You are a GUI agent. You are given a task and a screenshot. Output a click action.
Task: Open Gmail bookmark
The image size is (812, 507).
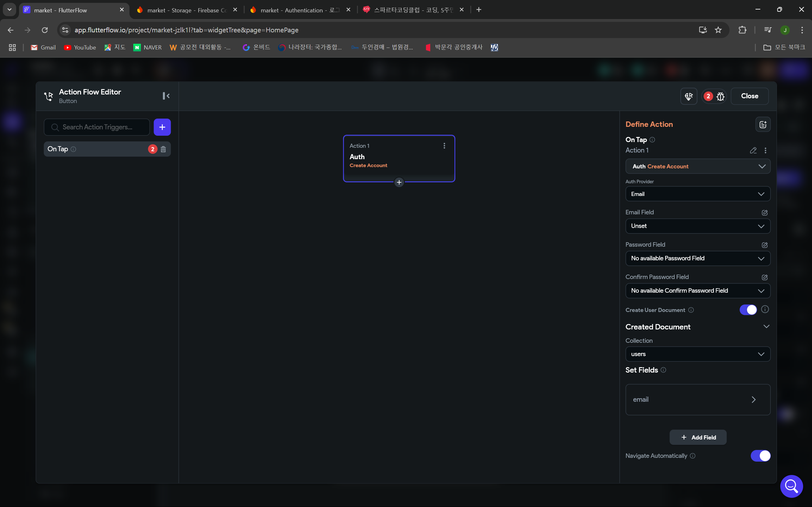pos(43,48)
